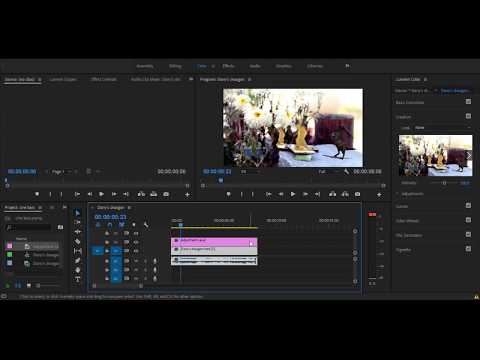The height and width of the screenshot is (360, 480).
Task: Toggle the Creative section checkbox
Action: pyautogui.click(x=468, y=116)
